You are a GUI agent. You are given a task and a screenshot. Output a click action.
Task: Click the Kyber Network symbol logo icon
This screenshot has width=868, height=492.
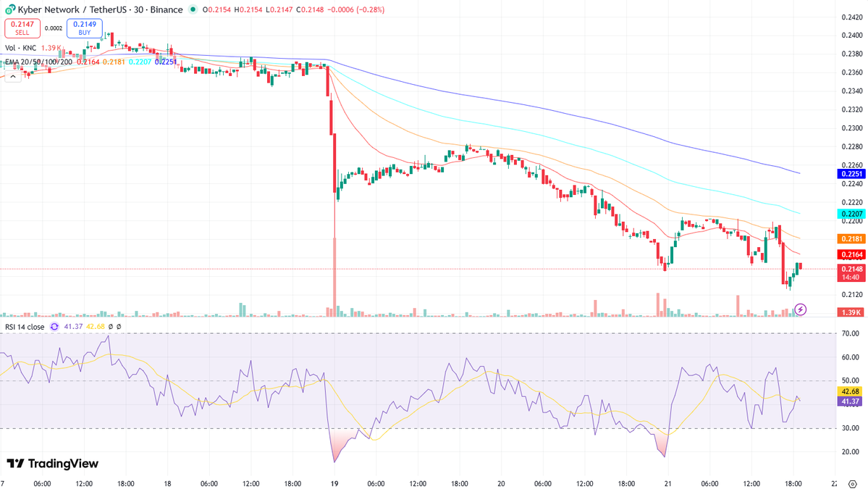coord(9,10)
